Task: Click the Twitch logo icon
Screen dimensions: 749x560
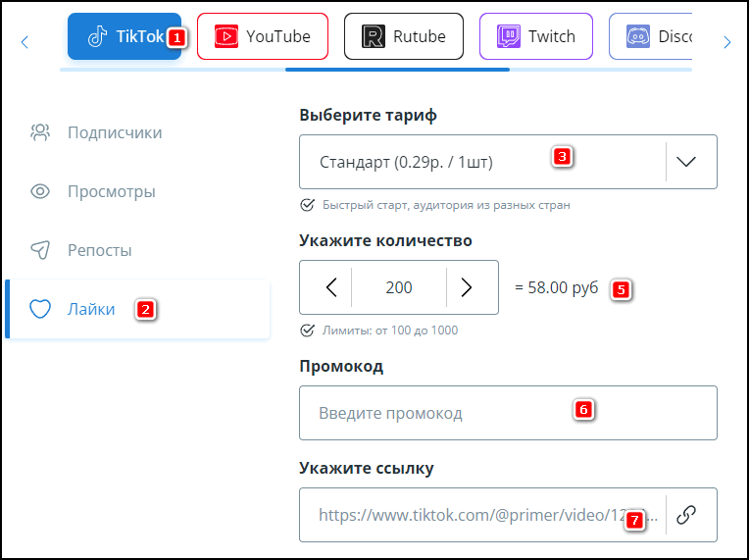Action: (x=508, y=36)
